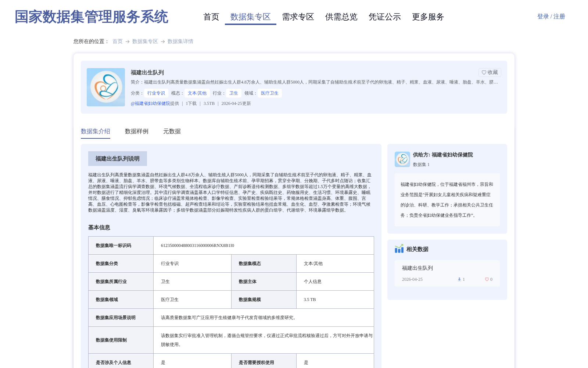The height and width of the screenshot is (368, 588).
Task: Open the 更多服务 nav menu
Action: click(x=428, y=17)
